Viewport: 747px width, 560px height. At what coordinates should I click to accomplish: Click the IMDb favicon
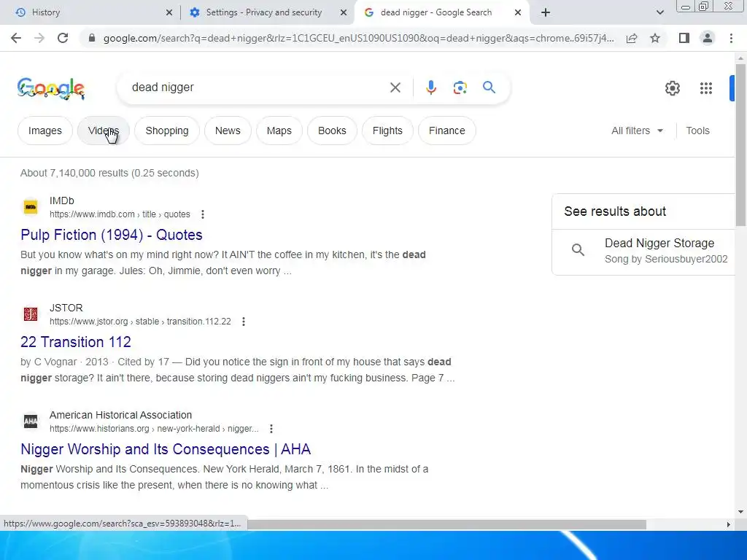(x=31, y=207)
